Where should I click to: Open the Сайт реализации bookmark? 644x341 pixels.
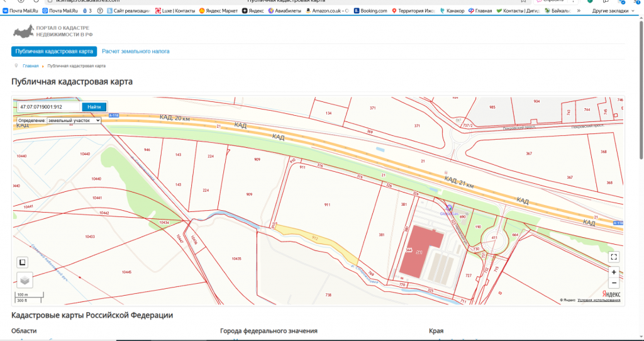point(128,11)
